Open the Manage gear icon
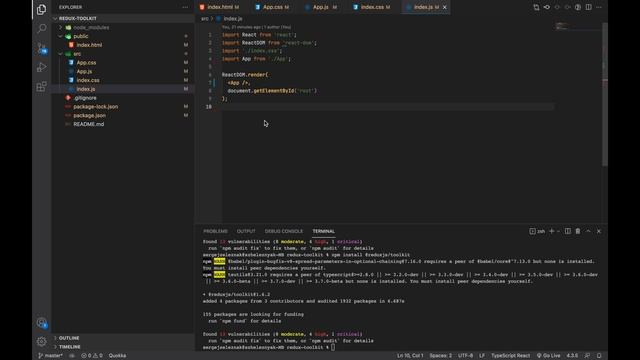Screen dimensions: 640x360 (x=41, y=341)
